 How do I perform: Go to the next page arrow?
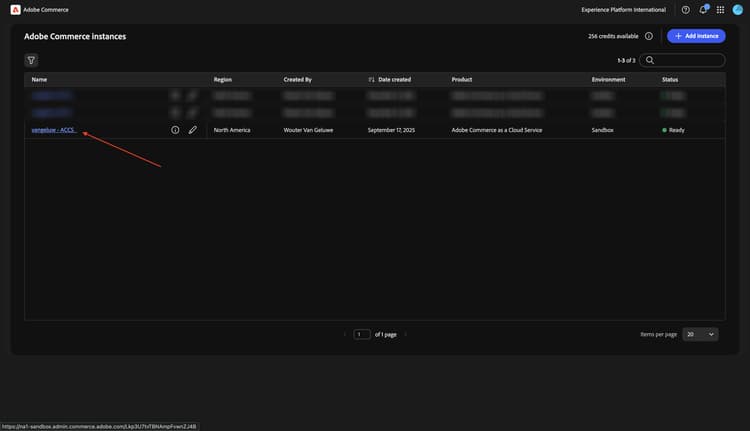[406, 334]
